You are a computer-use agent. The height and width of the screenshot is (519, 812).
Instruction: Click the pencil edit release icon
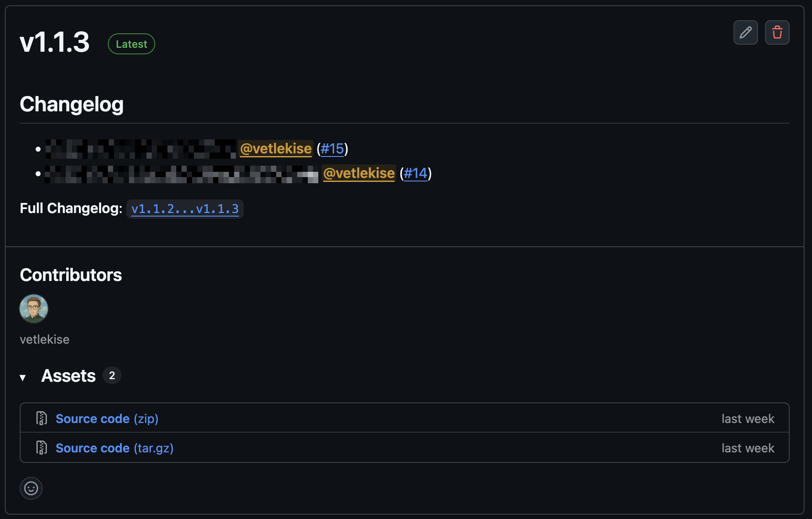[x=745, y=32]
